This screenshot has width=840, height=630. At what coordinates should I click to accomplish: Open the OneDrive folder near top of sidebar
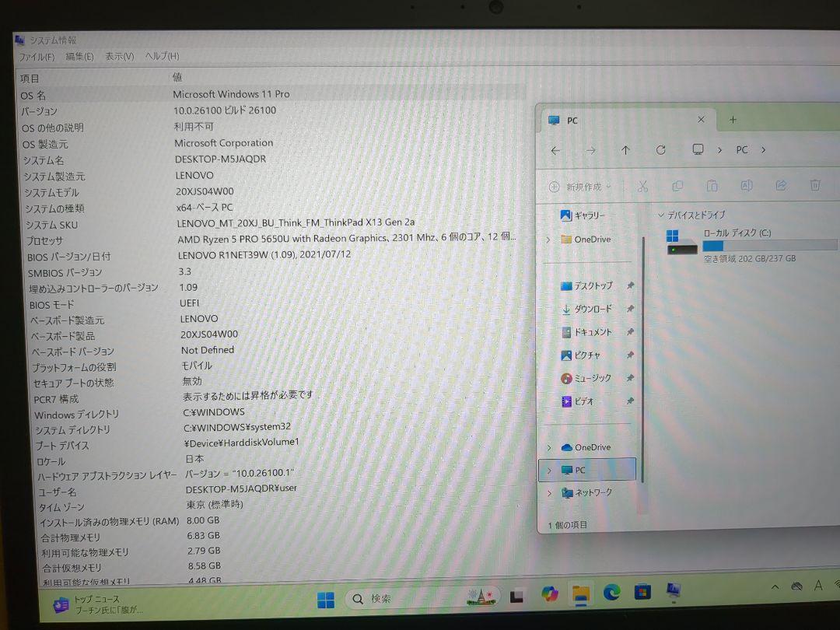pyautogui.click(x=586, y=240)
